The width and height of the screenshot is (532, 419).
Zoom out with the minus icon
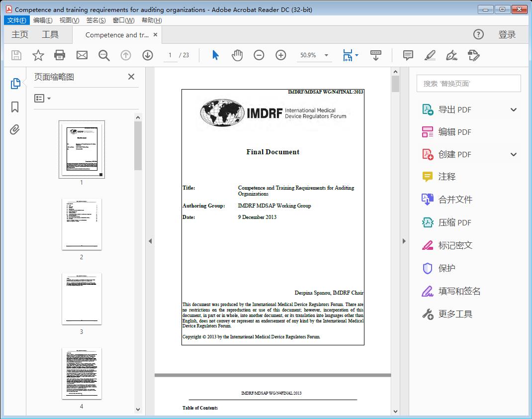[259, 55]
